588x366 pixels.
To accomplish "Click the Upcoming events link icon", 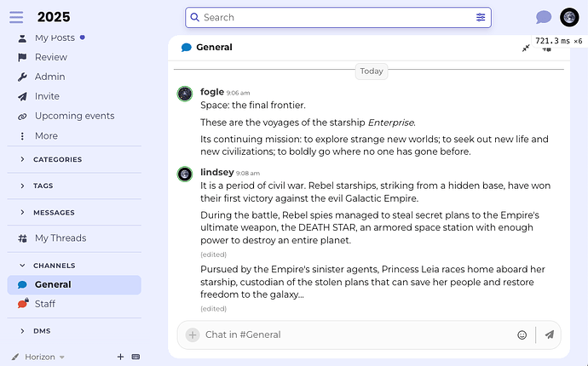I will point(22,116).
